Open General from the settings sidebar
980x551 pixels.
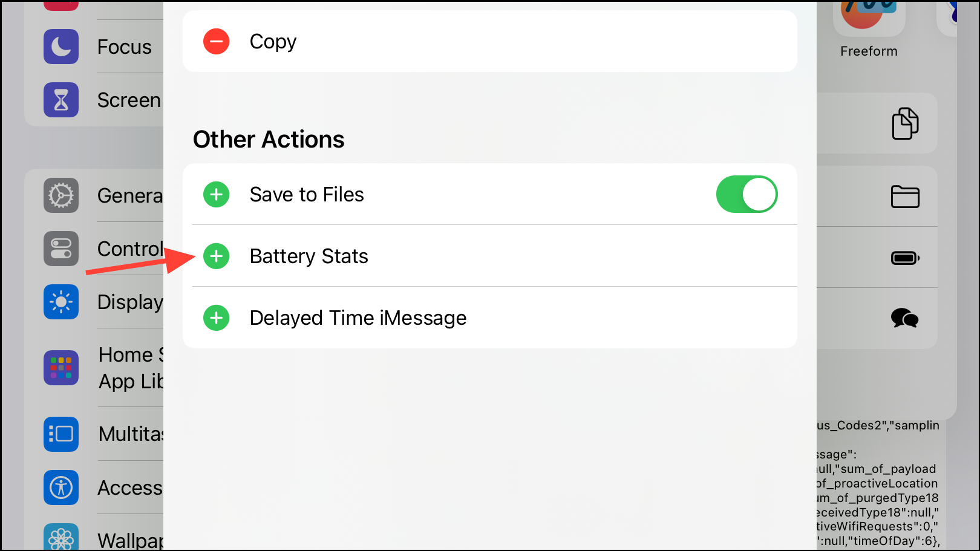pyautogui.click(x=128, y=195)
